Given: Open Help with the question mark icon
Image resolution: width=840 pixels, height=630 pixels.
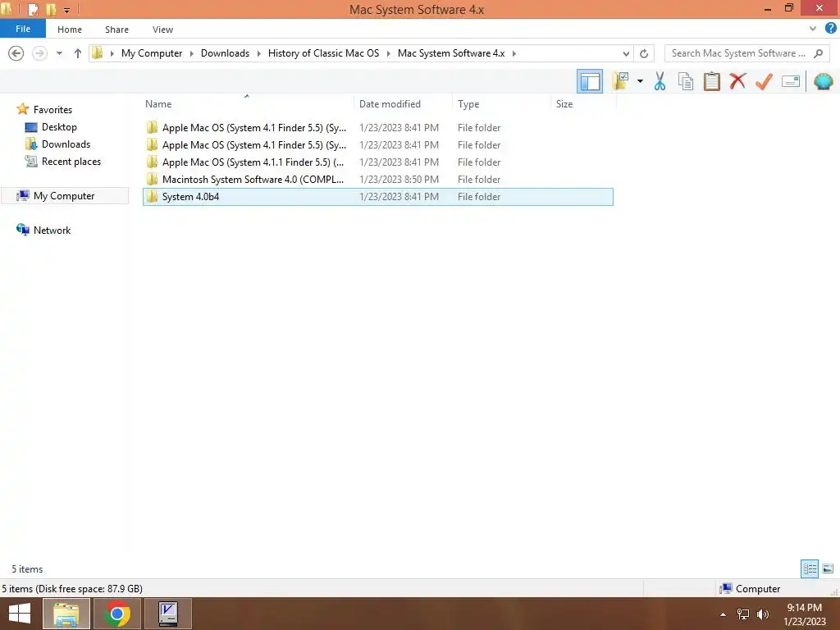Looking at the screenshot, I should click(x=831, y=28).
